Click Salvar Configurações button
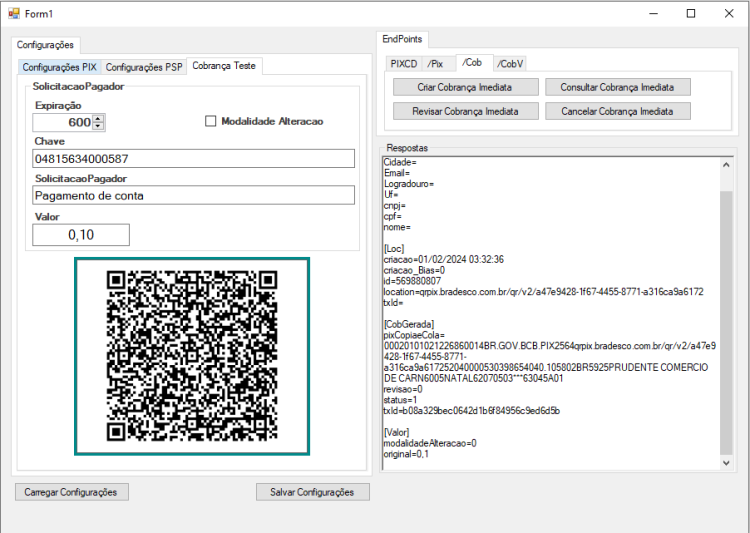 tap(313, 492)
